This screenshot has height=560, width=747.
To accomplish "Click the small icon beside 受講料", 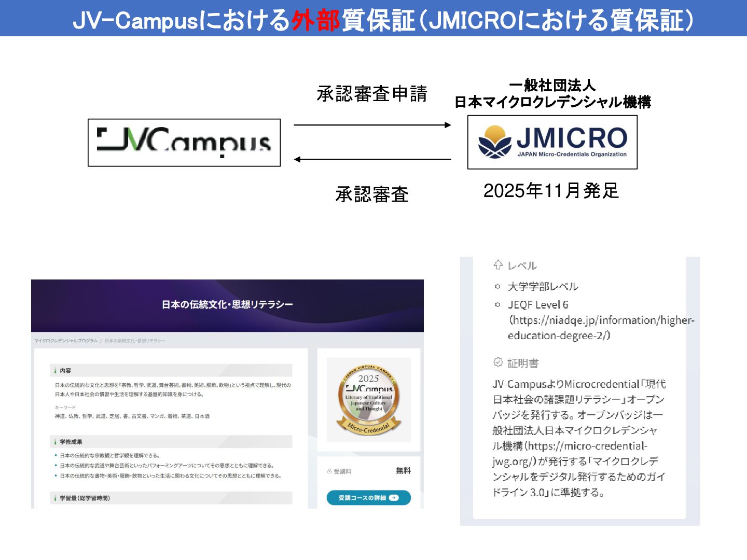I will pos(329,471).
